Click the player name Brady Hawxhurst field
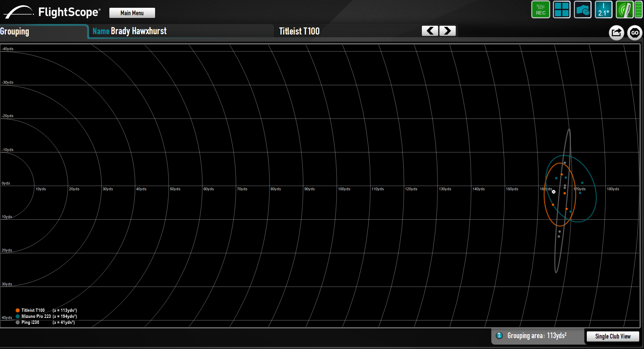This screenshot has height=349, width=644. (181, 31)
